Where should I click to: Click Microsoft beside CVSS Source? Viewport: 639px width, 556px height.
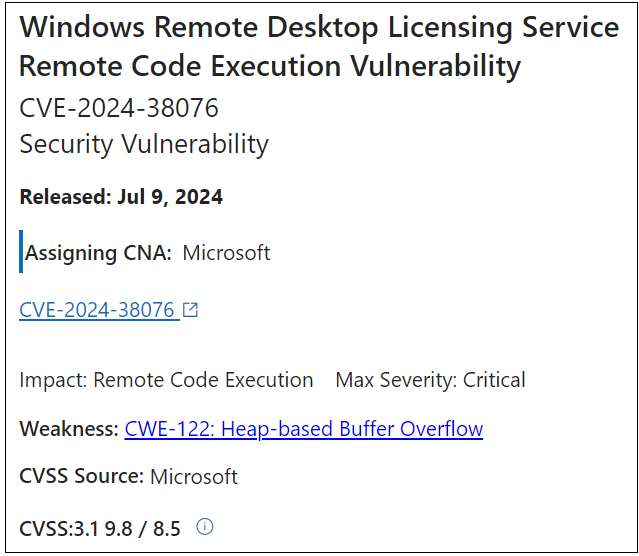coord(194,477)
